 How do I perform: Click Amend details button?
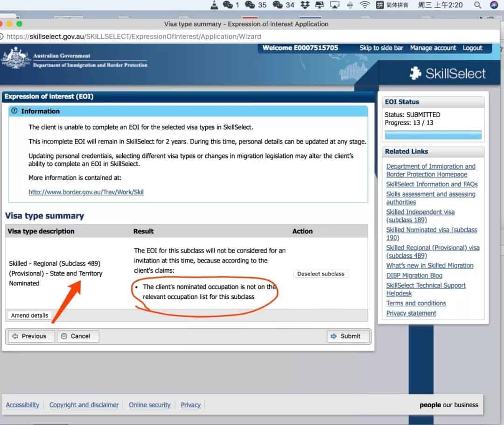[x=29, y=315]
